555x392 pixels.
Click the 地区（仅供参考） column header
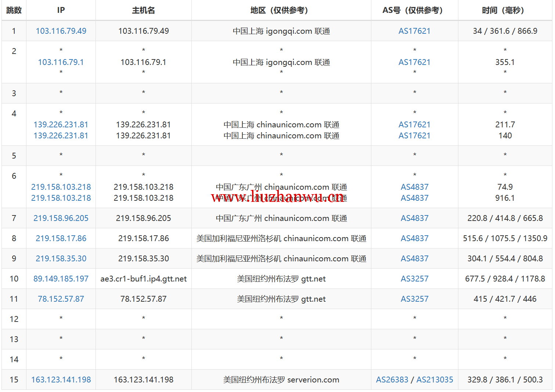point(281,10)
